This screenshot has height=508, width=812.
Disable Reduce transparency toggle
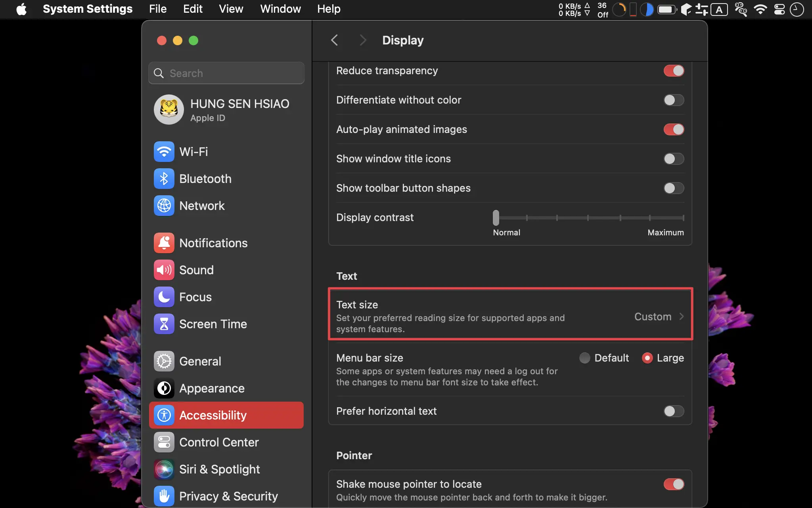[x=674, y=71]
